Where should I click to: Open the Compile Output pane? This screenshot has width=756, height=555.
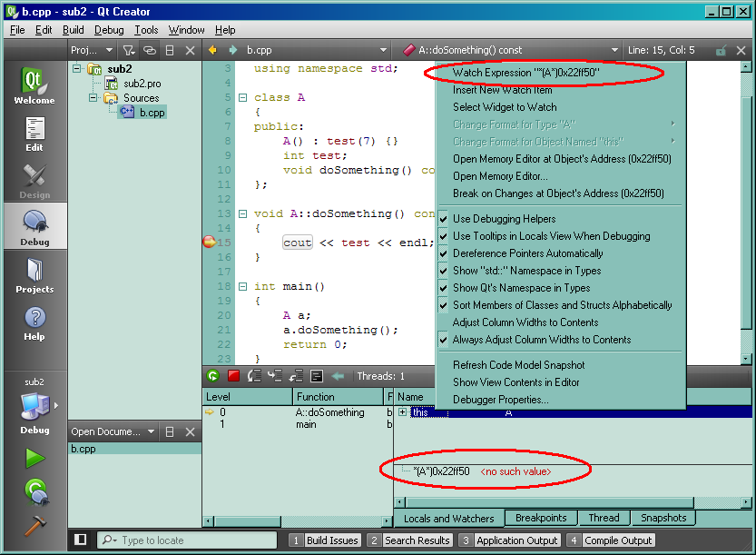click(x=610, y=540)
